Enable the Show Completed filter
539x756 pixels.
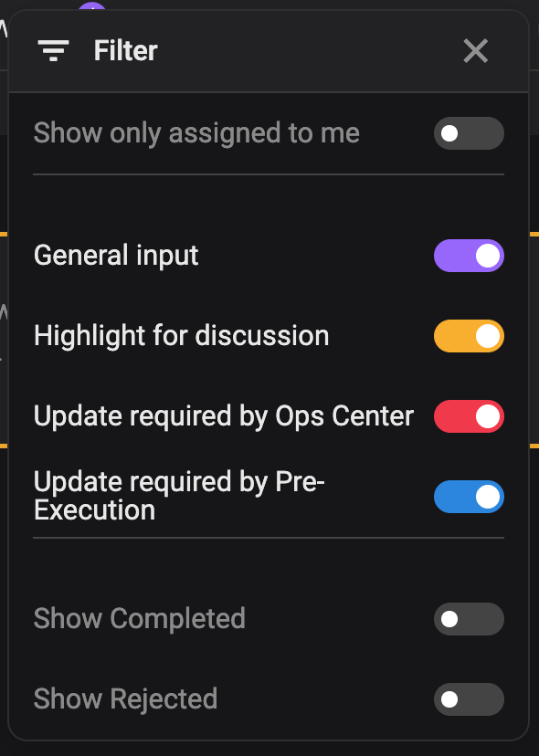pos(469,618)
